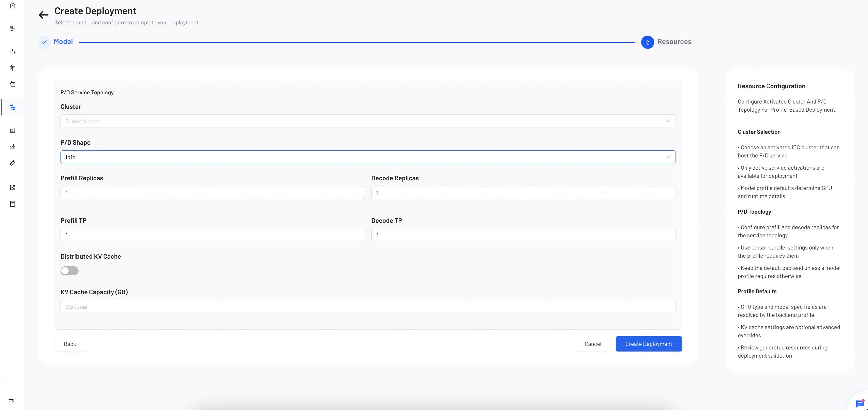
Task: Open the chat support bubble icon
Action: point(860,404)
